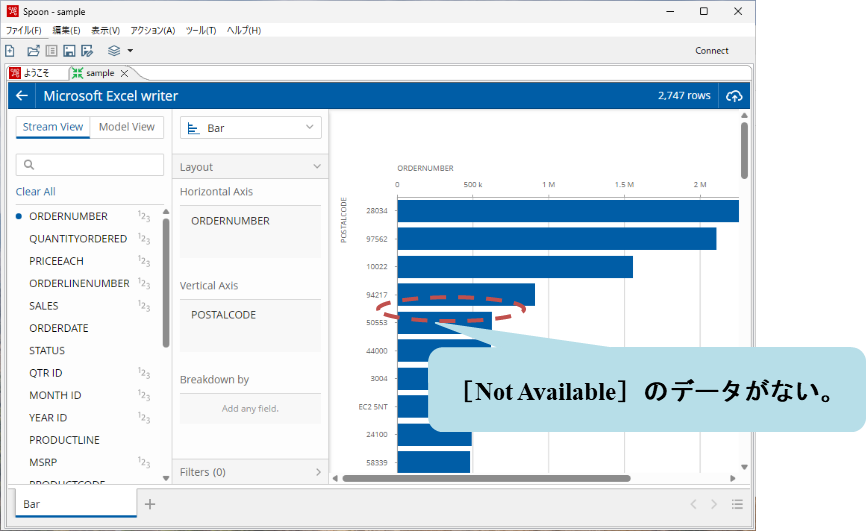
Task: Click the Breakdown by Add any field box
Action: (250, 409)
